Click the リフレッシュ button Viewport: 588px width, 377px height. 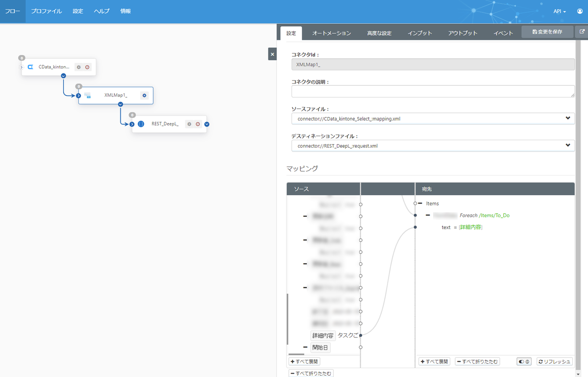click(555, 361)
